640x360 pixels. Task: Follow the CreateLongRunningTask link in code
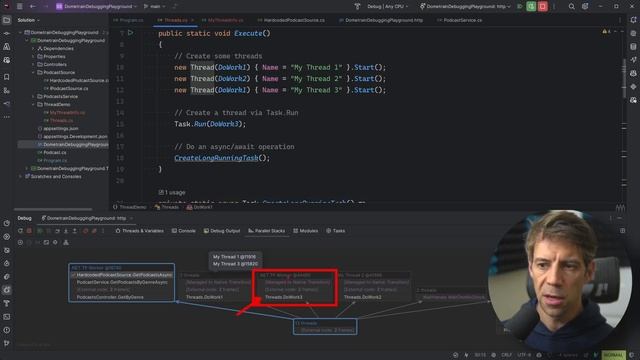point(216,158)
